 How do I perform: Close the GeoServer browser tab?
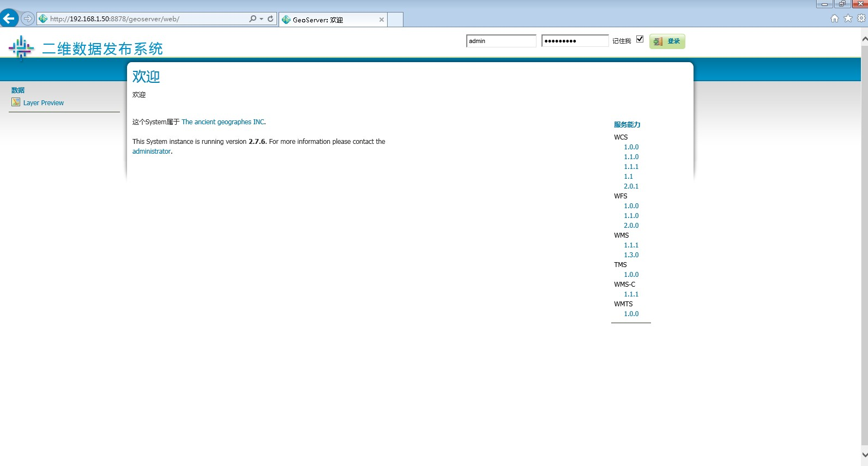(382, 20)
